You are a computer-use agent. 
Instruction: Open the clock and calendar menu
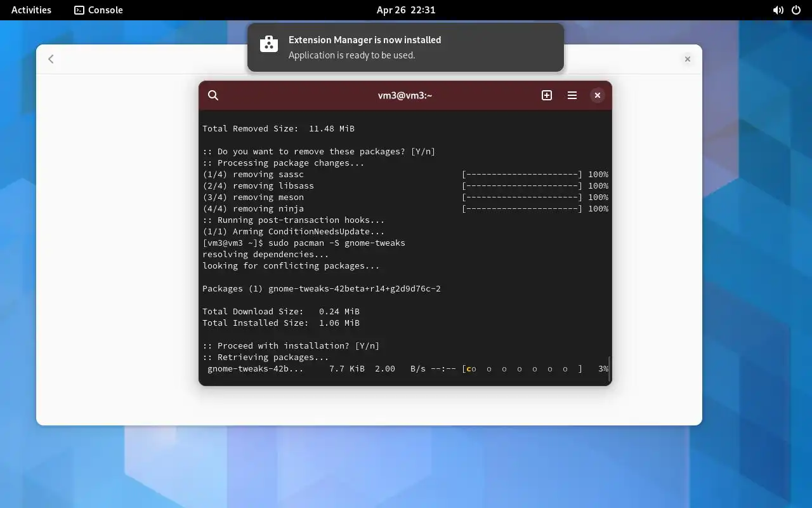406,10
